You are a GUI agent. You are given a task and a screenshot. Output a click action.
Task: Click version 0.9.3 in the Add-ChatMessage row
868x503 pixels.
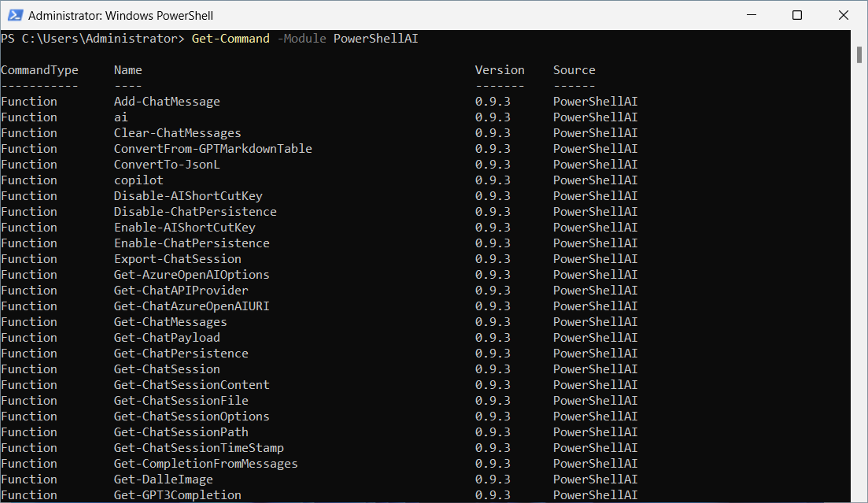coord(493,102)
